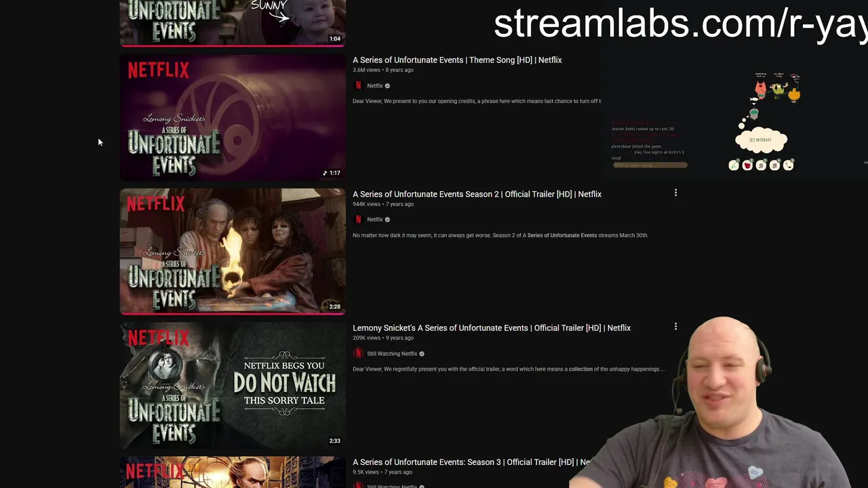Play the Season 3 trailer thumbnail
Viewport: 868px width, 488px height.
233,472
